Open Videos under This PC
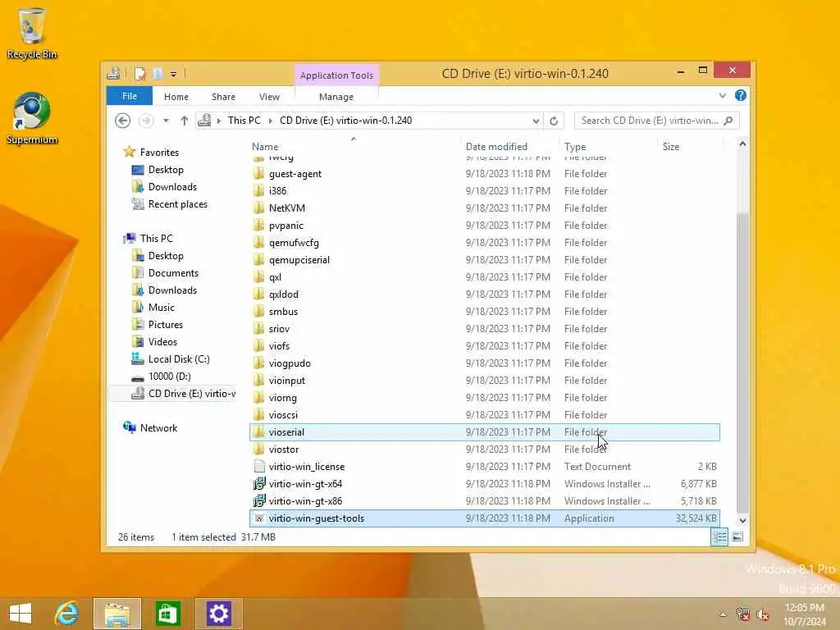840x630 pixels. click(163, 342)
